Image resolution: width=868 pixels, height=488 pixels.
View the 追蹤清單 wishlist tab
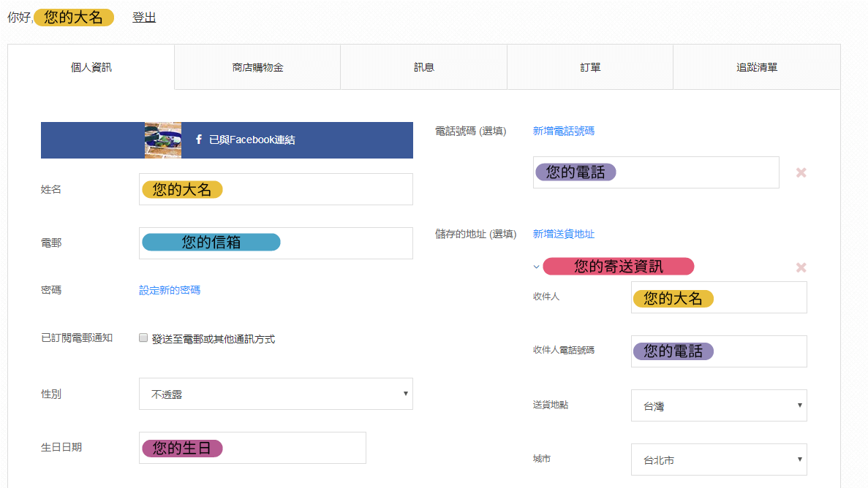click(756, 67)
